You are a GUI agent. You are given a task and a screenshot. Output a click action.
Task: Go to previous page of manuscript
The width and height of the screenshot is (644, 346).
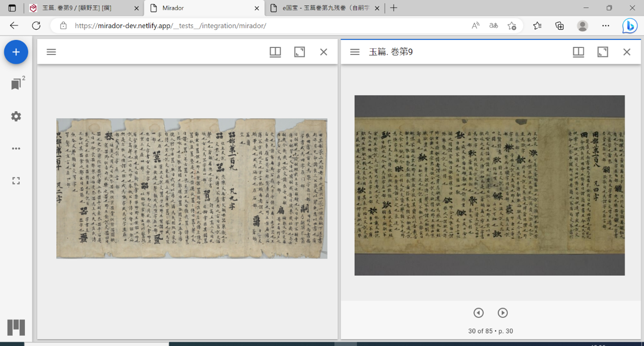(479, 313)
